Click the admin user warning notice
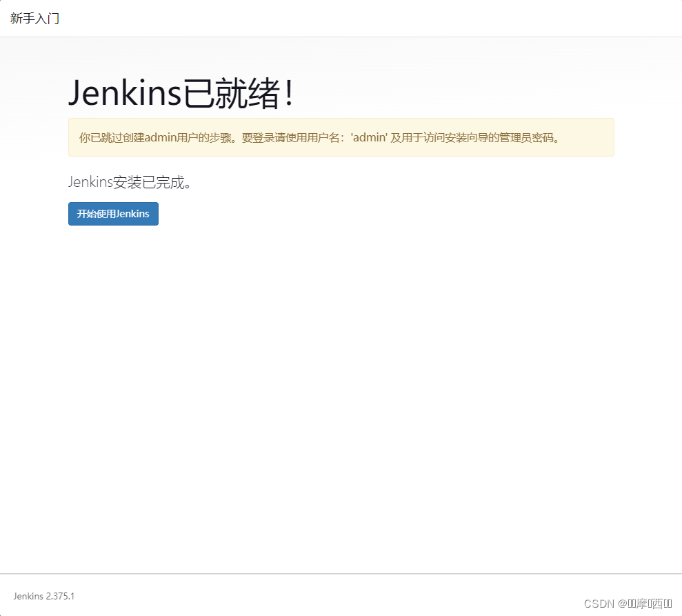The height and width of the screenshot is (616, 682). (x=341, y=137)
